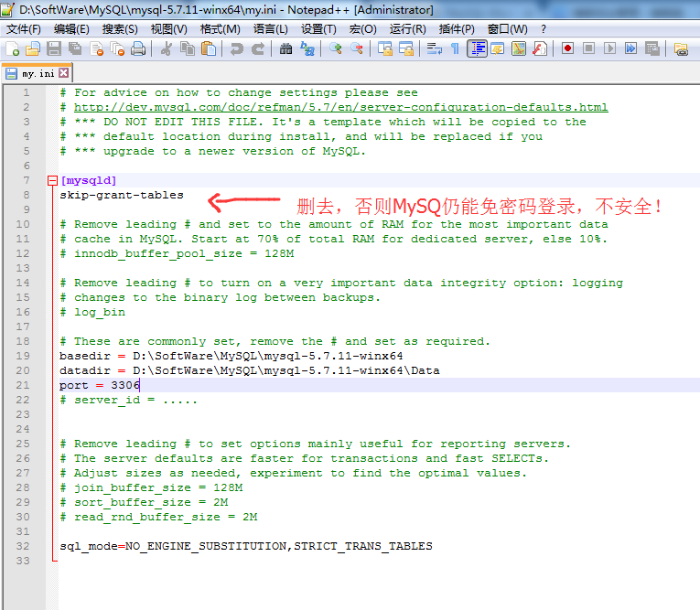The width and height of the screenshot is (700, 610).
Task: Click the macro playback icon
Action: click(x=609, y=48)
